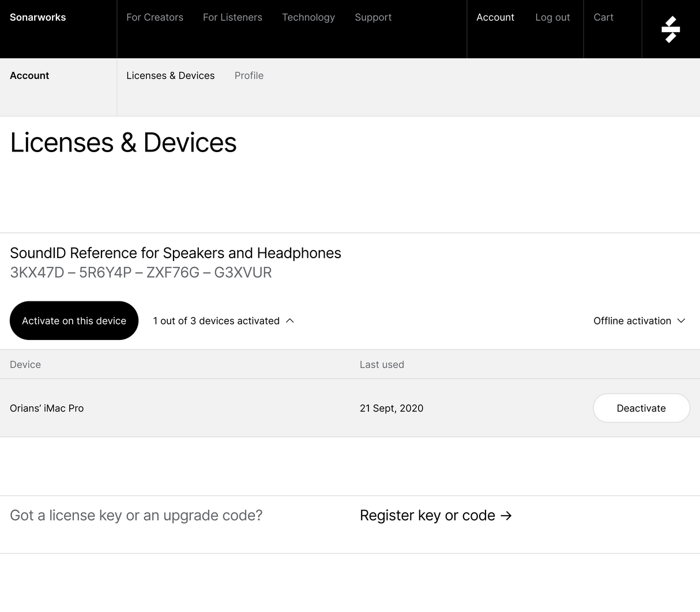Open the Cart
This screenshot has width=700, height=612.
coord(603,17)
